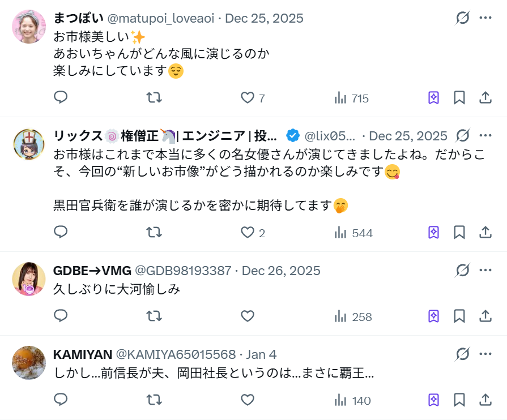Add purple-highlighted tweet to bookmark folder on GDBE→VMG

tap(433, 316)
